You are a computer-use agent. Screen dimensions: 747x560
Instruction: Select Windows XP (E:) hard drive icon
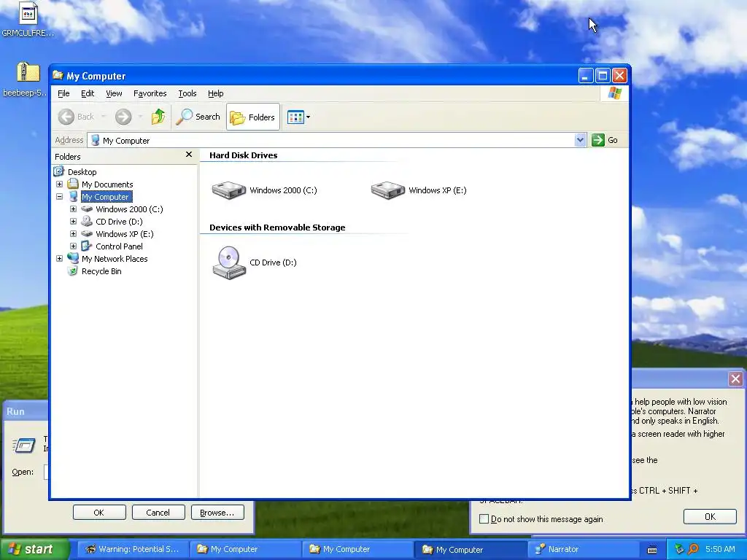388,190
